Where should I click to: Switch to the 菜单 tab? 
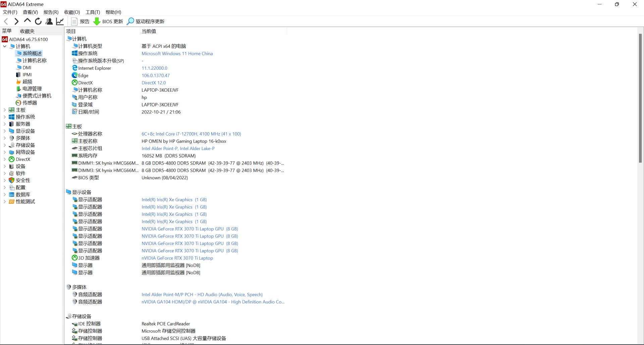[7, 31]
